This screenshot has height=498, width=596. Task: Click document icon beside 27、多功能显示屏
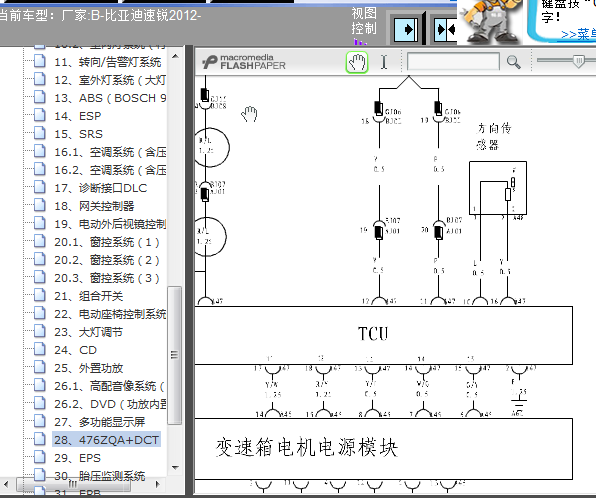point(40,421)
